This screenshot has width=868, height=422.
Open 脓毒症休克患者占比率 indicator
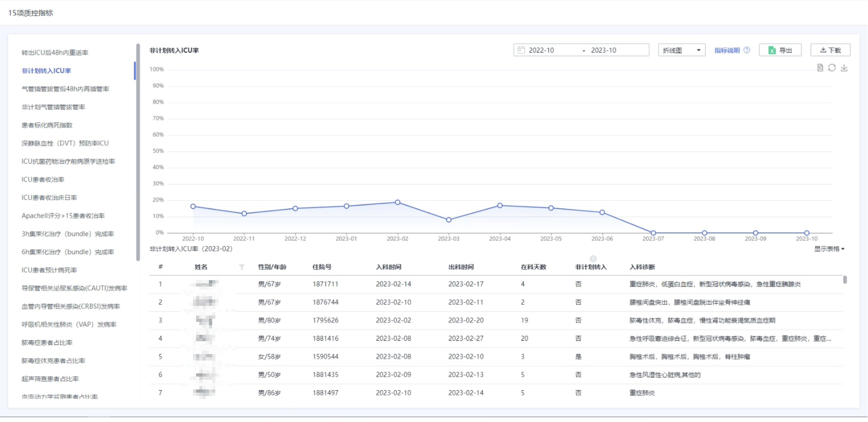[53, 361]
